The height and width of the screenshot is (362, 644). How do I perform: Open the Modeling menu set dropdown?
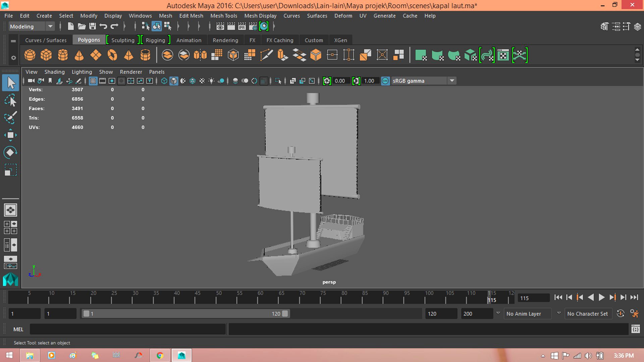pos(31,27)
